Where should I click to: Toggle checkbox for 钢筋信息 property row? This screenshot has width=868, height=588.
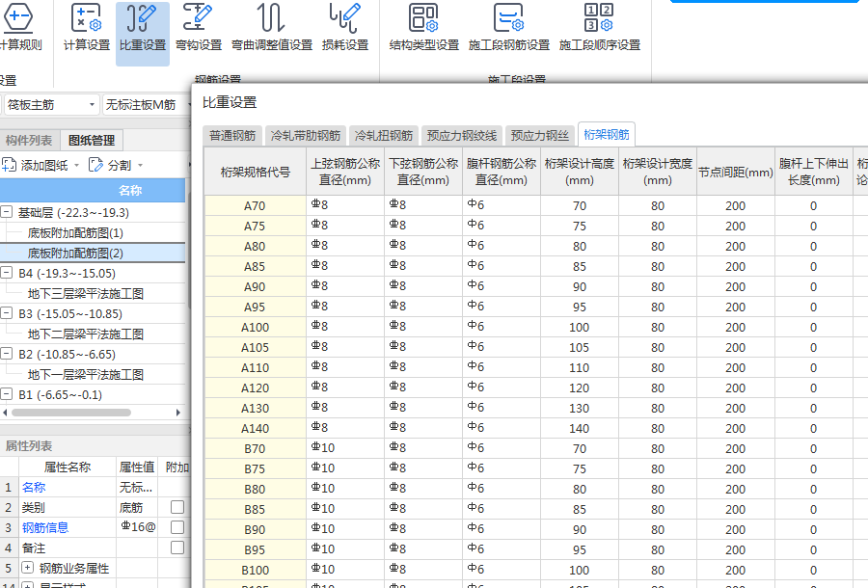click(177, 527)
